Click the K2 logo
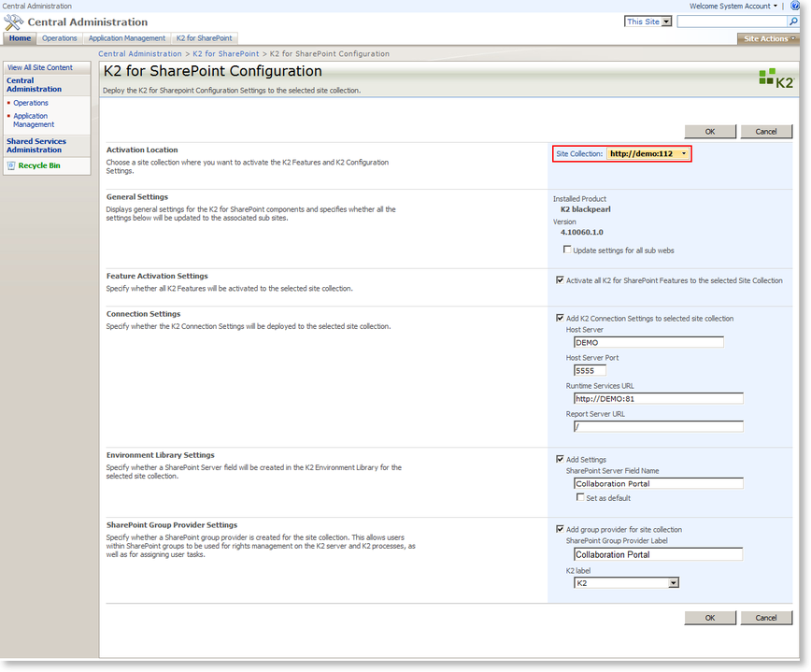The width and height of the screenshot is (811, 672). (x=775, y=79)
